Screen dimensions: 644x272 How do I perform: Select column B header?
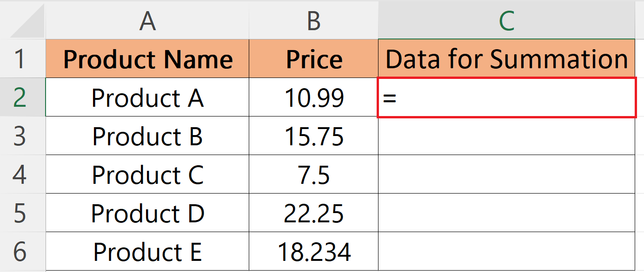(x=314, y=19)
